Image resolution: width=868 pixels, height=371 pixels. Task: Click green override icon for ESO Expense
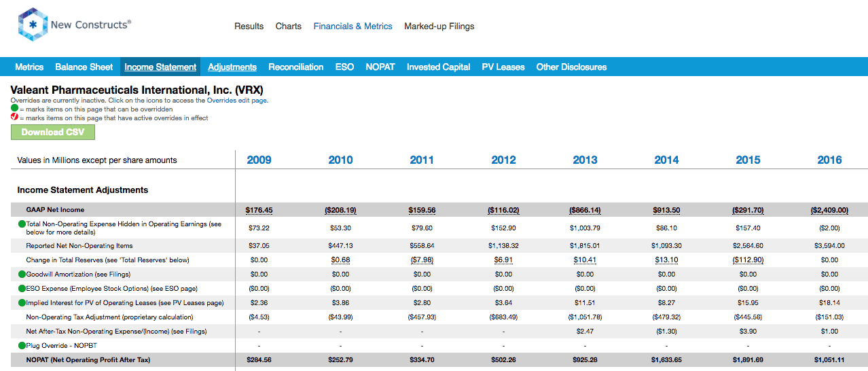pyautogui.click(x=22, y=288)
